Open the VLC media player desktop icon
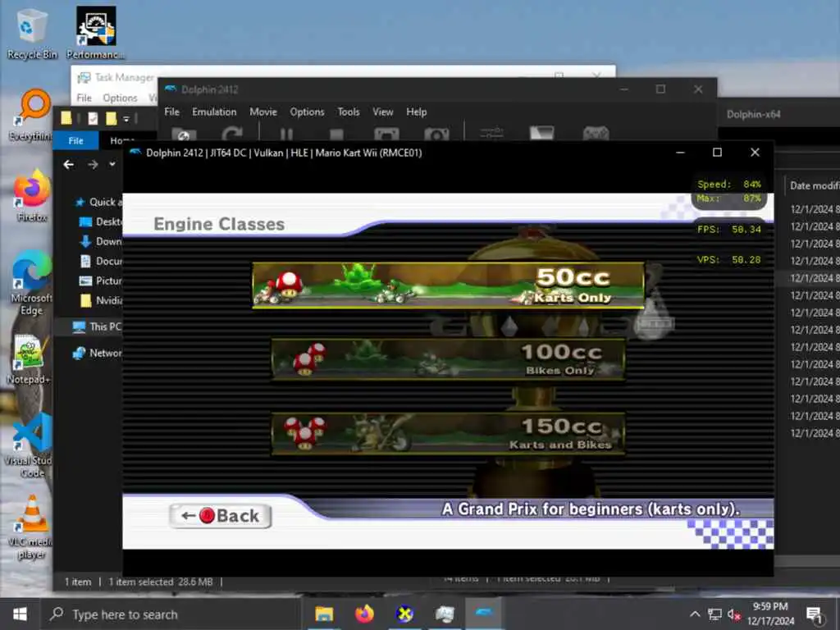Viewport: 840px width, 630px height. click(x=31, y=527)
